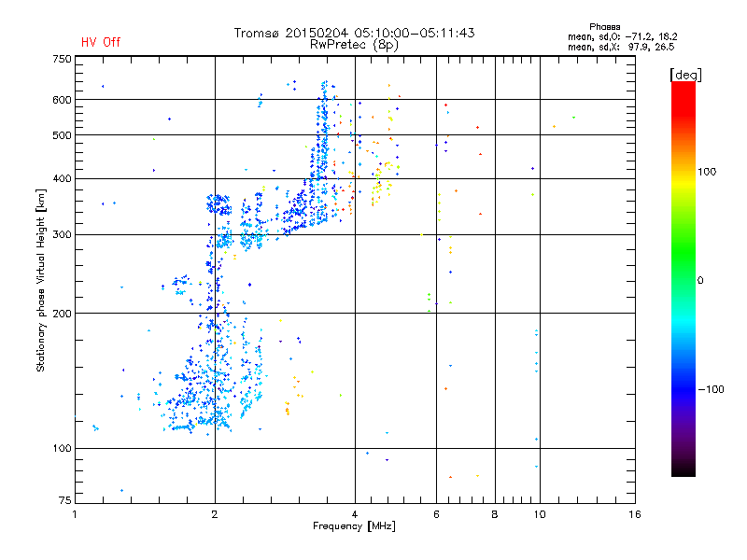Click frequency axis label 1
The height and width of the screenshot is (560, 747).
[x=75, y=514]
